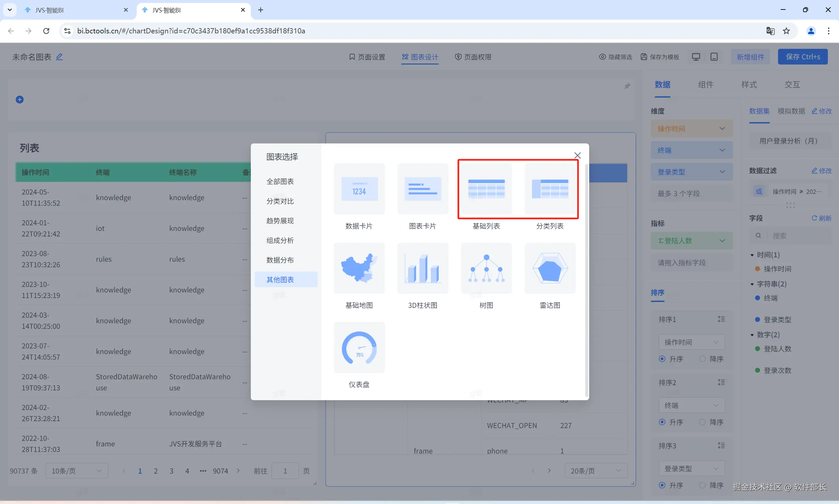
Task: Click the 刷新 fields link
Action: [821, 218]
